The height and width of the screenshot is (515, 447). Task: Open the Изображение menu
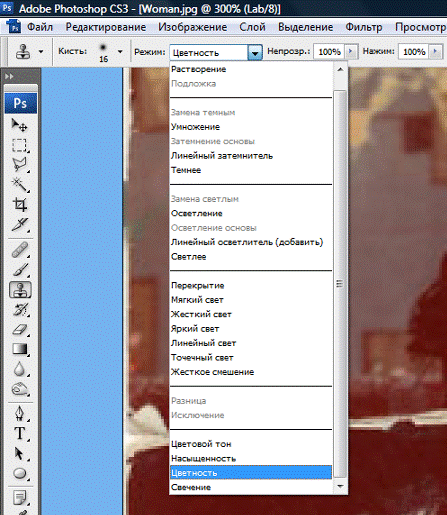pyautogui.click(x=193, y=27)
